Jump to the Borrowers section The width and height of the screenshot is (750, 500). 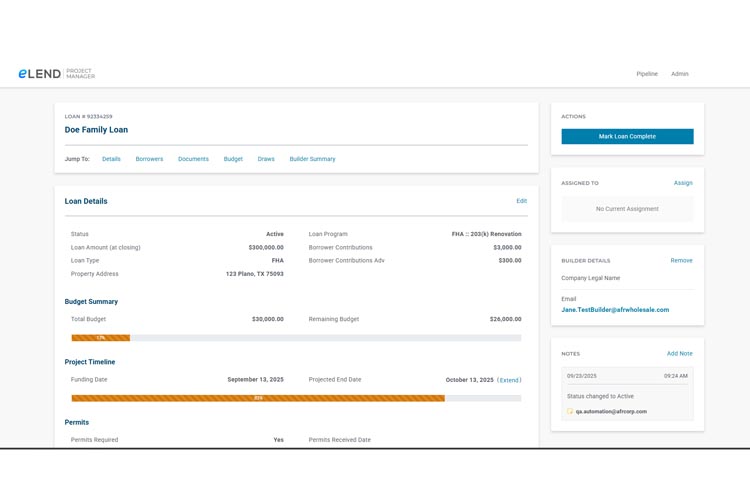[149, 159]
